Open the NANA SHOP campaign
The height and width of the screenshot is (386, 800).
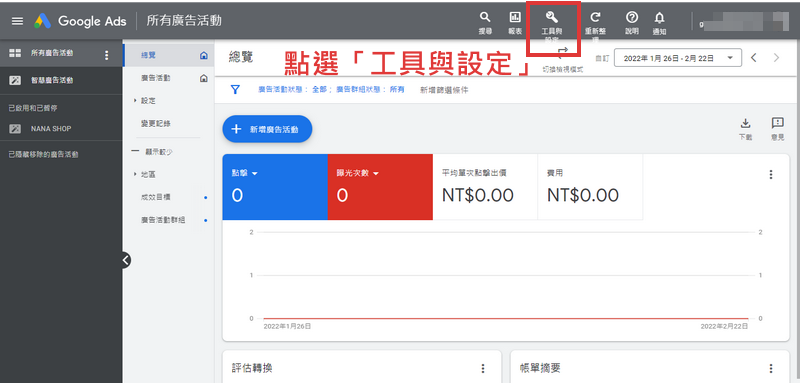[x=51, y=128]
